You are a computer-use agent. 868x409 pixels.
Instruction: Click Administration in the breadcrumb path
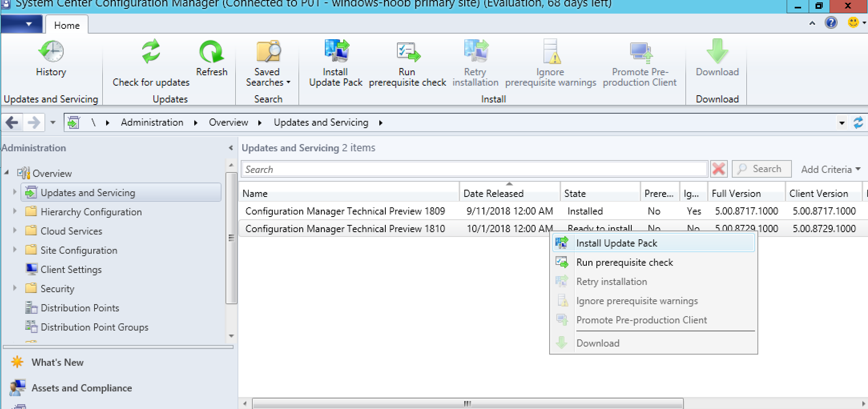click(x=152, y=122)
